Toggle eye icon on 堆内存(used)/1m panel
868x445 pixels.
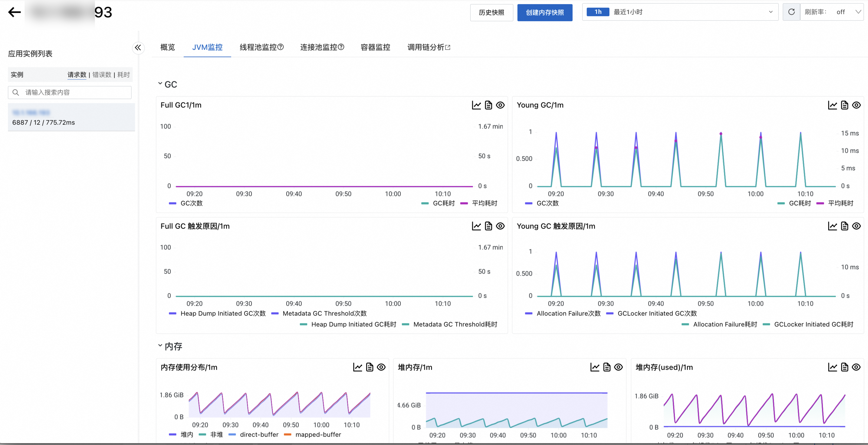(x=856, y=367)
